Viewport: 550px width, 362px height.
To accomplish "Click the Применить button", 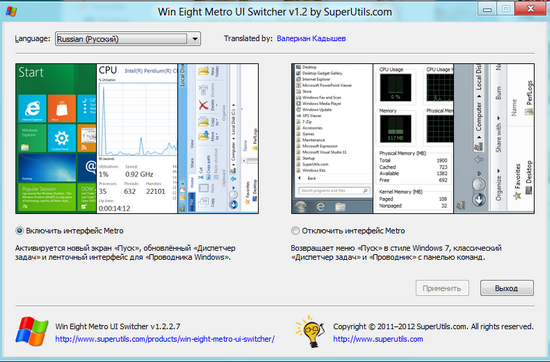I will 442,288.
